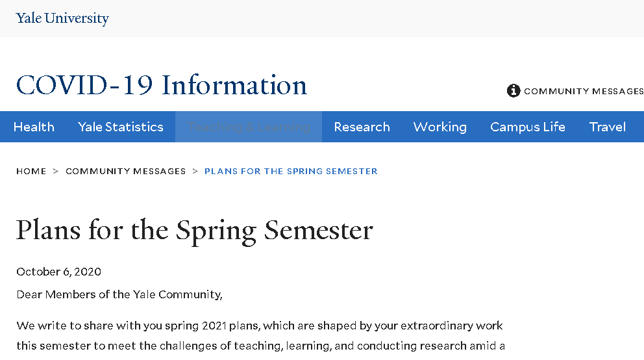Click the October 6, 2020 date text
The width and height of the screenshot is (644, 360).
tap(59, 272)
